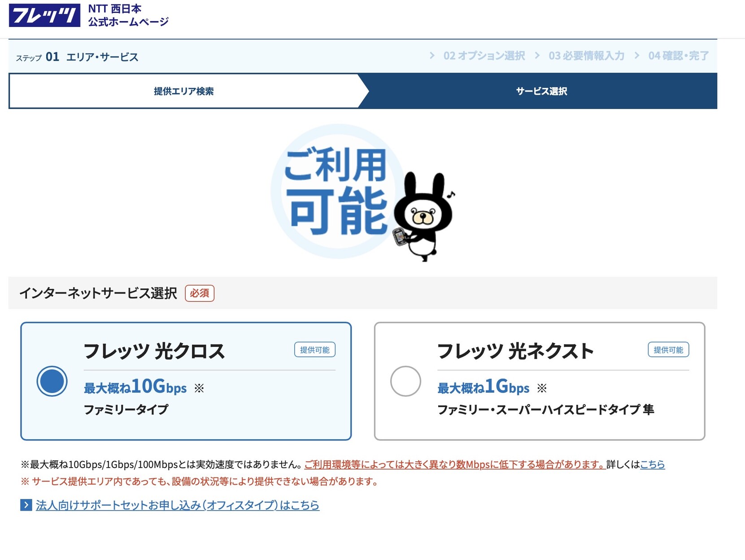Image resolution: width=745 pixels, height=560 pixels.
Task: Click chevron before 04 確認・完了
Action: pyautogui.click(x=636, y=55)
